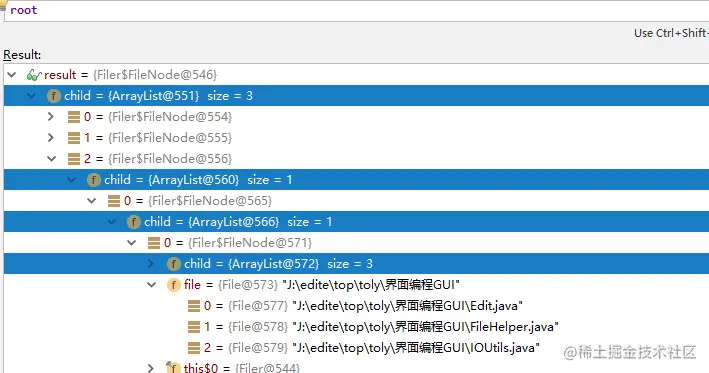Screen dimensions: 709x373
Task: Click array element icon of Filer$FileNode@565
Action: (x=114, y=201)
